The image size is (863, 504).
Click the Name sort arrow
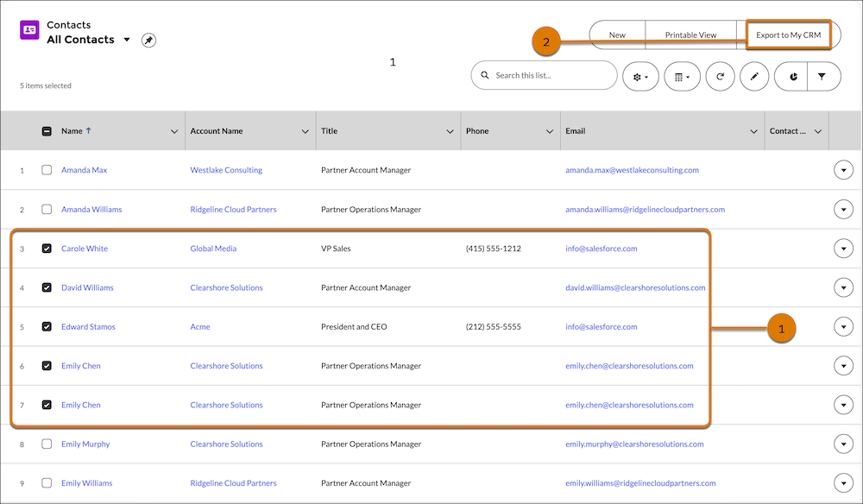[x=89, y=130]
